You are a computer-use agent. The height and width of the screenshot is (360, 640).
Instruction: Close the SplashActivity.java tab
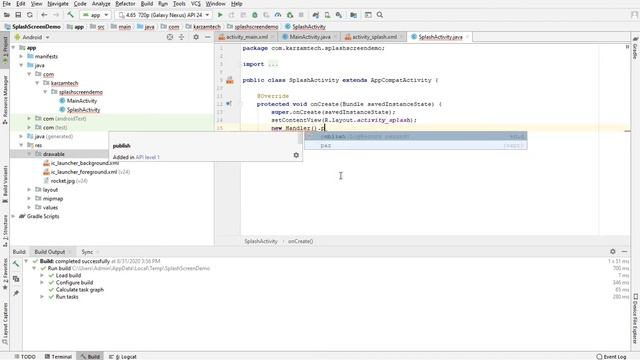tap(467, 37)
